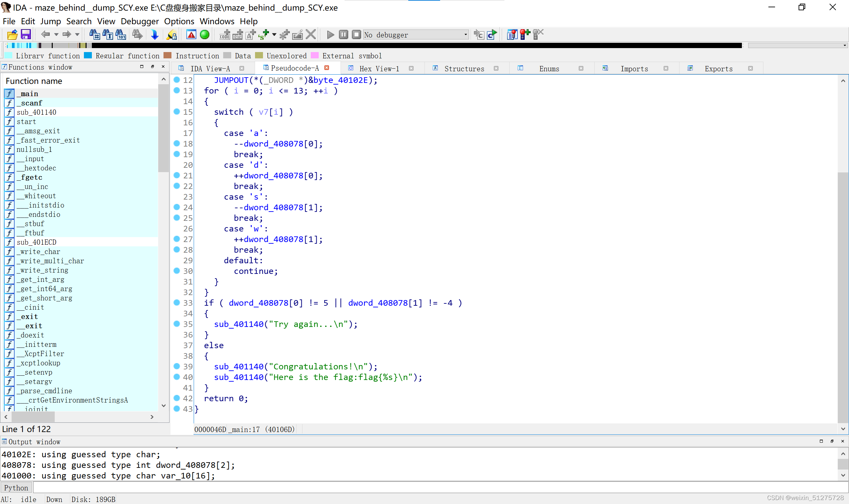Screen dimensions: 849x504
Task: Click the breakpoint list toolbar icon
Action: [x=512, y=34]
